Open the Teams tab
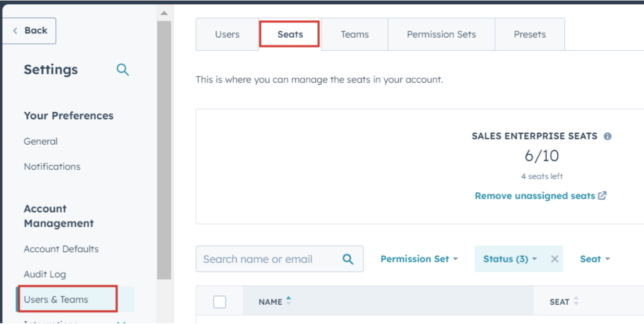 point(354,34)
